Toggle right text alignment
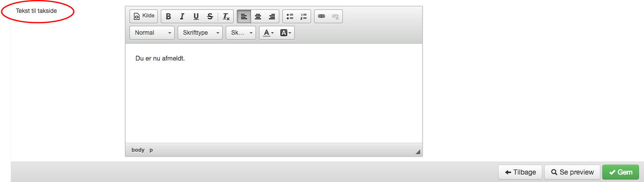This screenshot has height=182, width=644. point(272,16)
